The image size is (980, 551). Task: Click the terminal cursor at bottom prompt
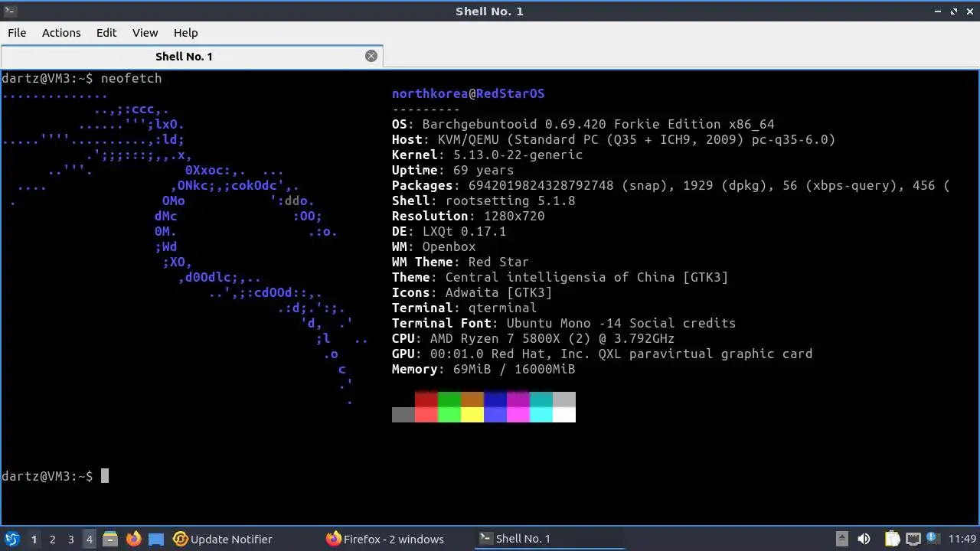click(105, 476)
